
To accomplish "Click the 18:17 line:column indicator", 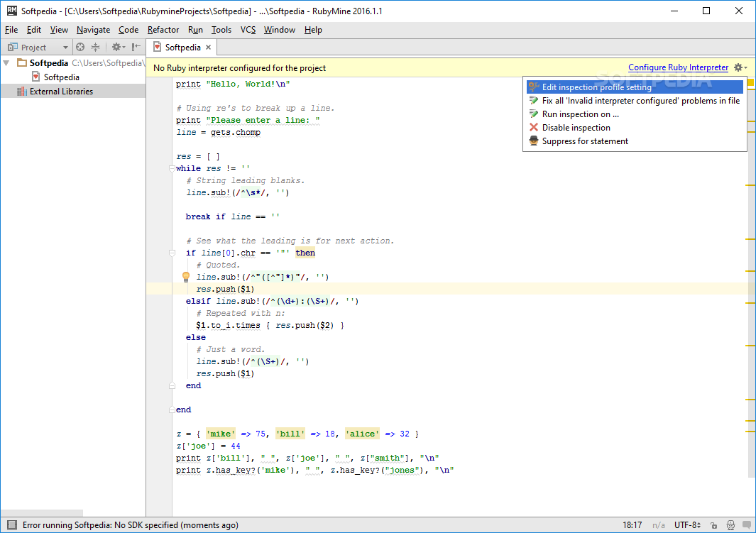I will pyautogui.click(x=632, y=524).
